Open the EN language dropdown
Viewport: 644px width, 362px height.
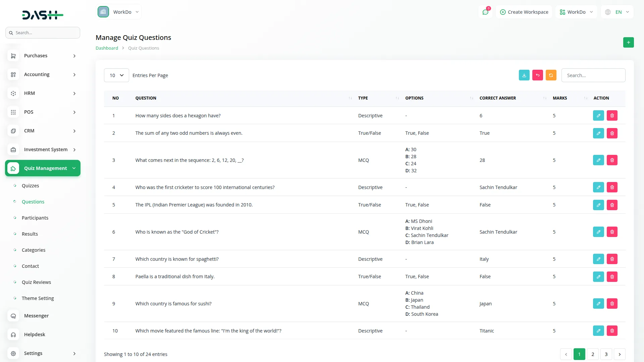pos(618,12)
